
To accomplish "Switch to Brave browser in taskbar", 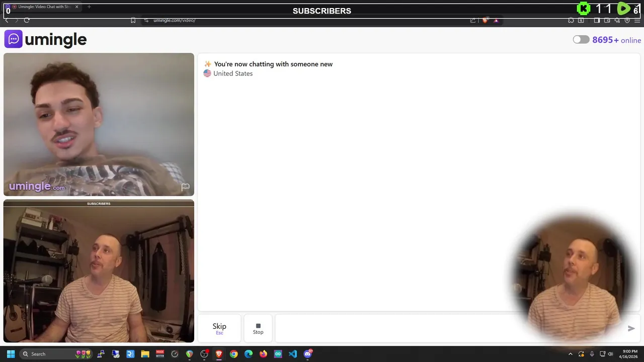I will tap(219, 354).
